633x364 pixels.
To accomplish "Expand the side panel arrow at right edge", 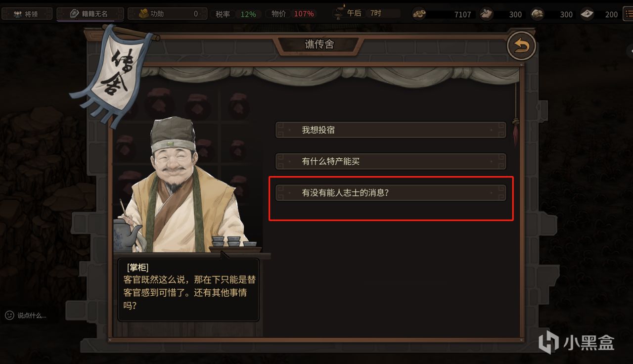I will (630, 51).
